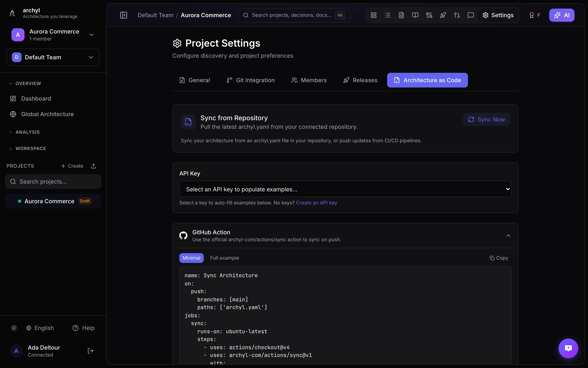Open the Select an API key dropdown
Screen dimensions: 588x368
[x=345, y=189]
